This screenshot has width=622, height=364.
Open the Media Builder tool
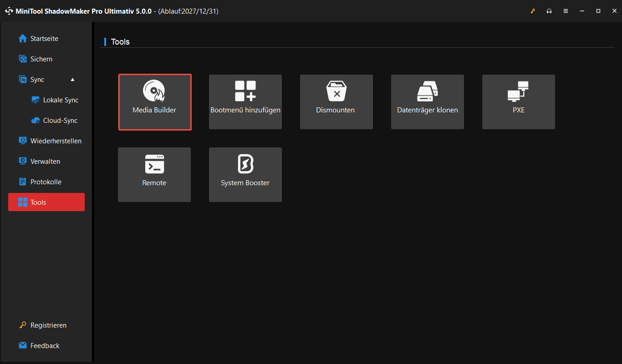[154, 102]
